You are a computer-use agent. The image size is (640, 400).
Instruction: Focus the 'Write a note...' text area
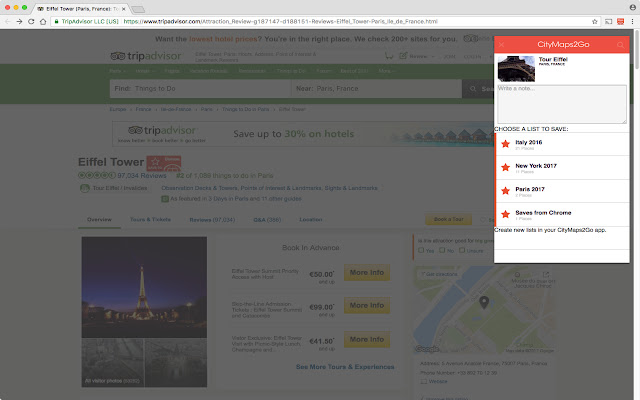pyautogui.click(x=562, y=104)
